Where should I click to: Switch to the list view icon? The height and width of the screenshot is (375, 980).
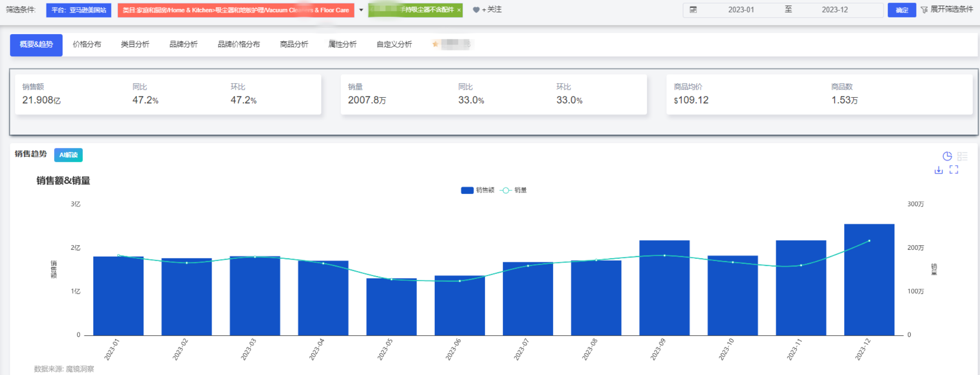pyautogui.click(x=963, y=156)
